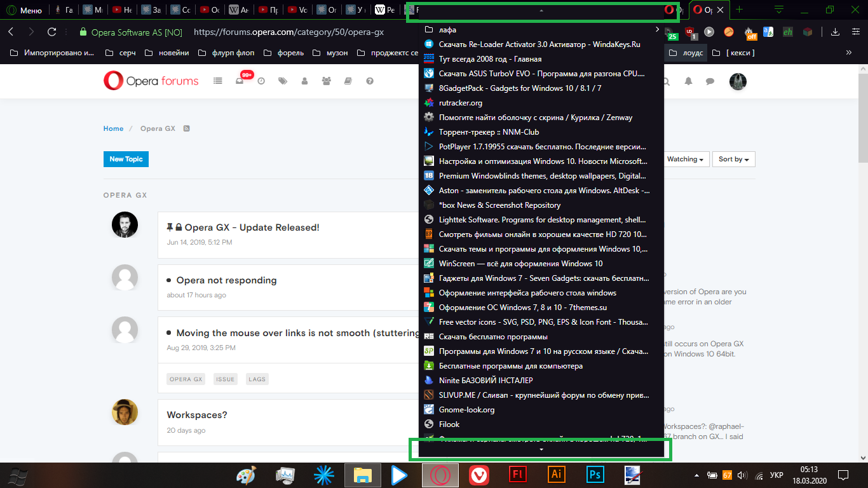Switch to YouTube tab labeled 'Vo'
The width and height of the screenshot is (868, 488).
(x=298, y=10)
